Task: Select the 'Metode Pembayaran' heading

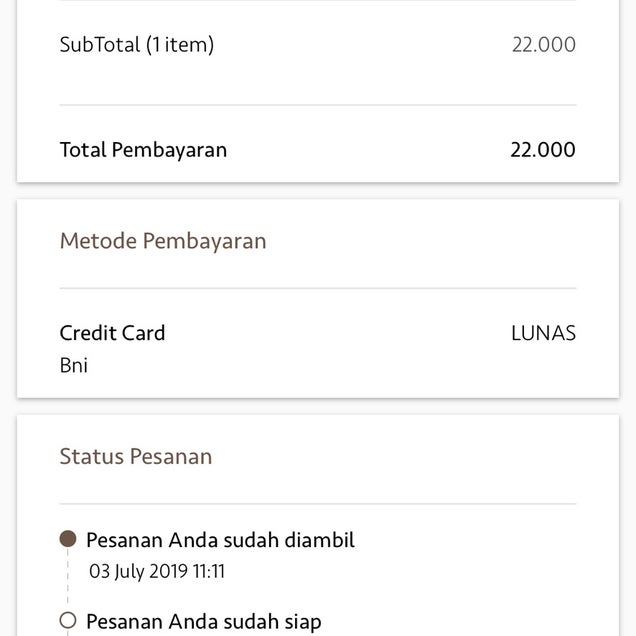Action: (163, 241)
